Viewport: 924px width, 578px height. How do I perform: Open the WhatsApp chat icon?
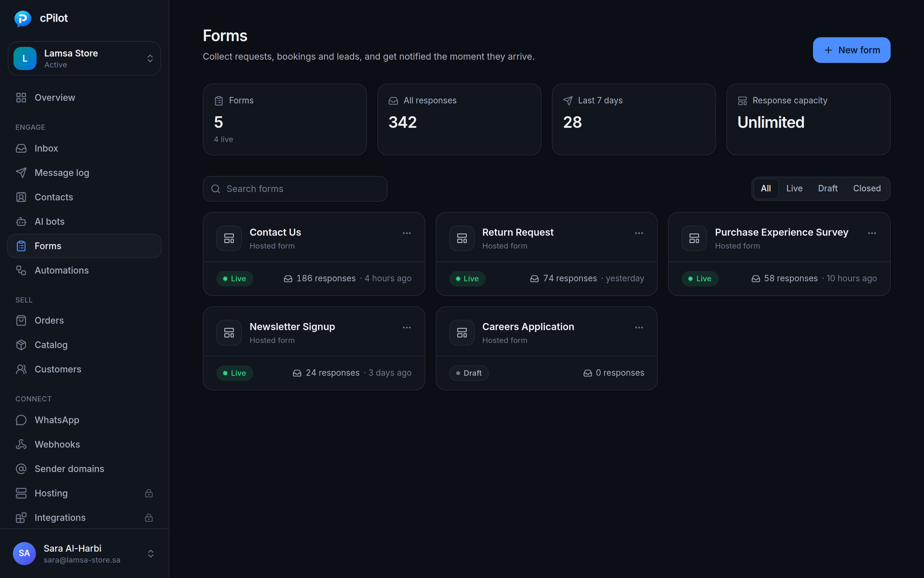[21, 420]
